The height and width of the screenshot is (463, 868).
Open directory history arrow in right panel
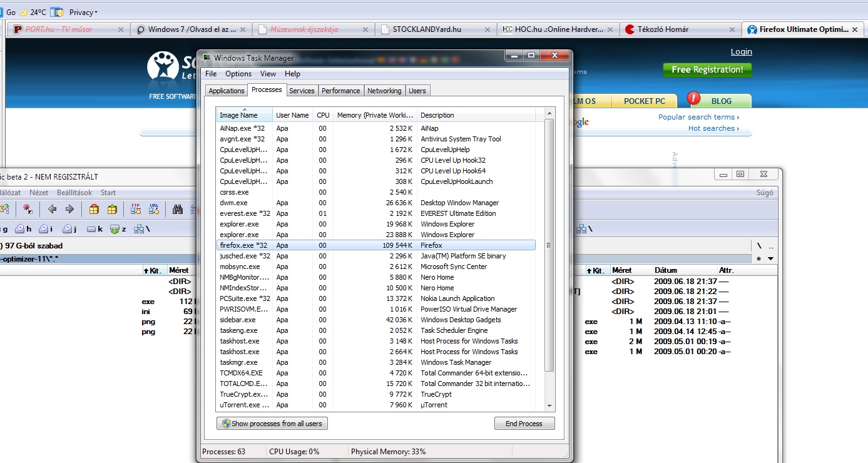pyautogui.click(x=771, y=258)
